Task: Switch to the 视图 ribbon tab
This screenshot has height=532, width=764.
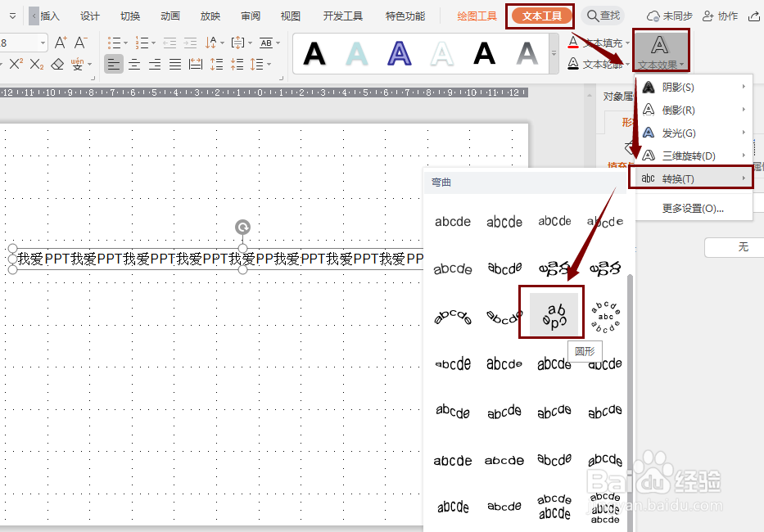Action: click(291, 16)
